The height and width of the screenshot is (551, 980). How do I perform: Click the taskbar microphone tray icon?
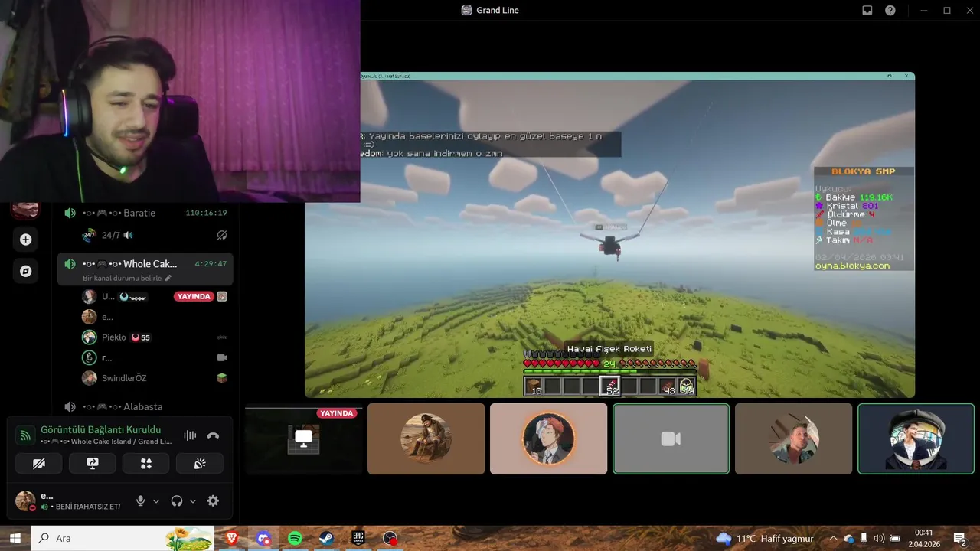864,539
